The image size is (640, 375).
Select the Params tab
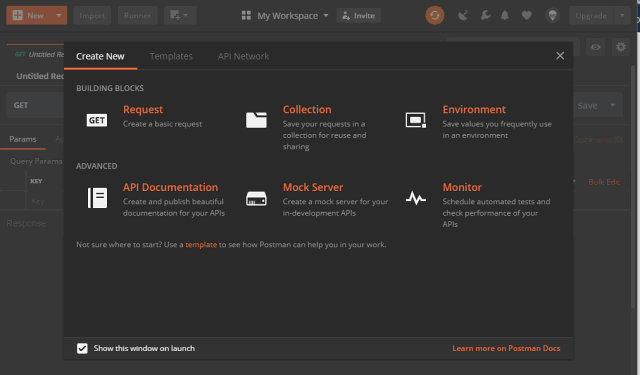point(23,139)
